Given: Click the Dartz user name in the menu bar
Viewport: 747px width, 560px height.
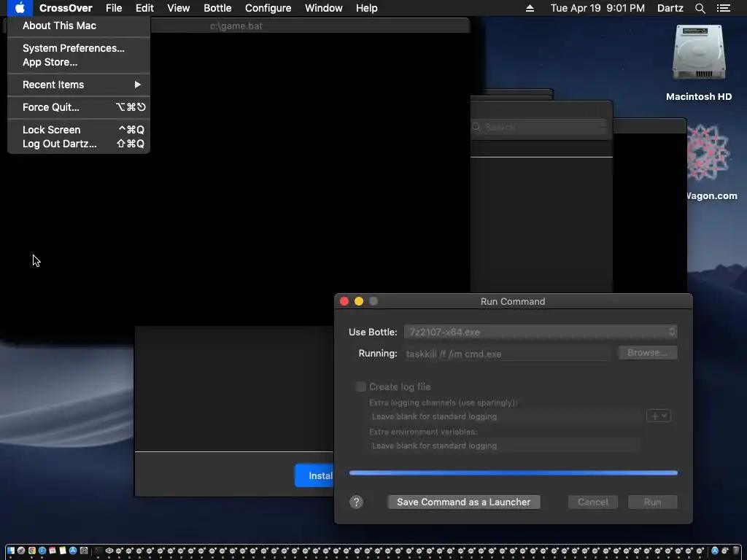Looking at the screenshot, I should click(x=670, y=8).
